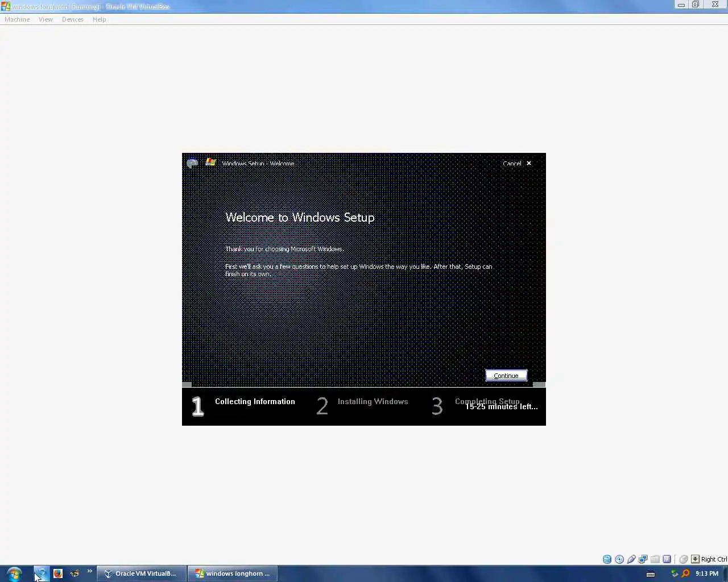Image resolution: width=728 pixels, height=582 pixels.
Task: Click VirtualBox mouse integration status icon
Action: [x=684, y=559]
